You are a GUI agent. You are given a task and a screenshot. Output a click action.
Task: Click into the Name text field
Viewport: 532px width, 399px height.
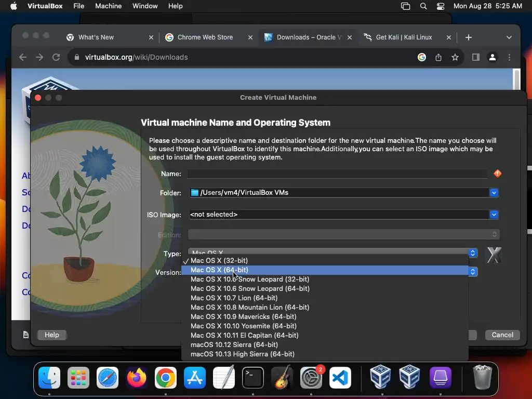point(338,174)
